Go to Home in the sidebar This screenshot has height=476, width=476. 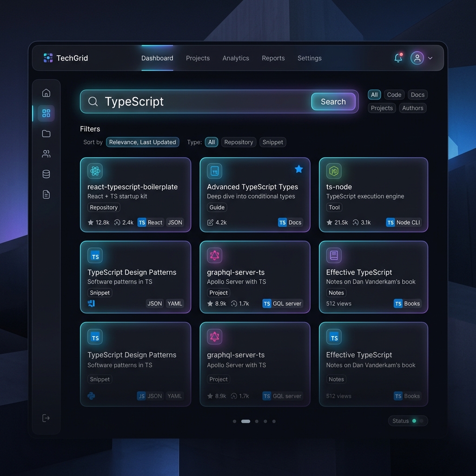pos(46,93)
